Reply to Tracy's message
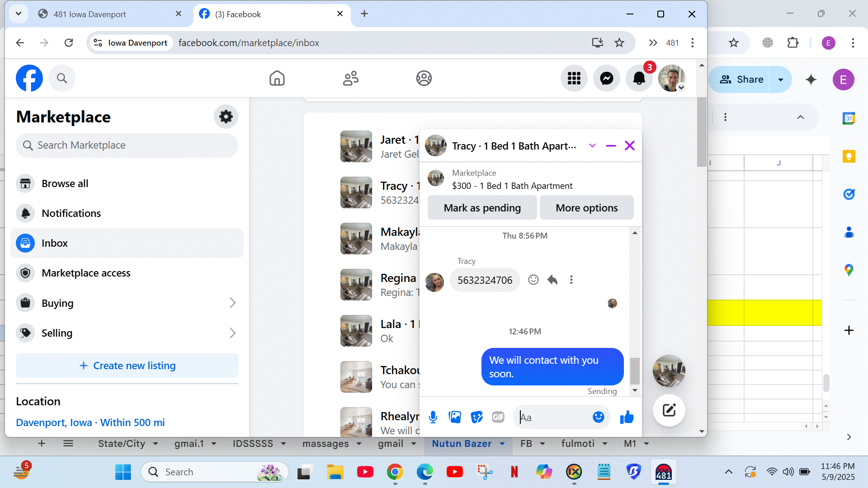Screen dimensions: 868x488 click(x=552, y=280)
